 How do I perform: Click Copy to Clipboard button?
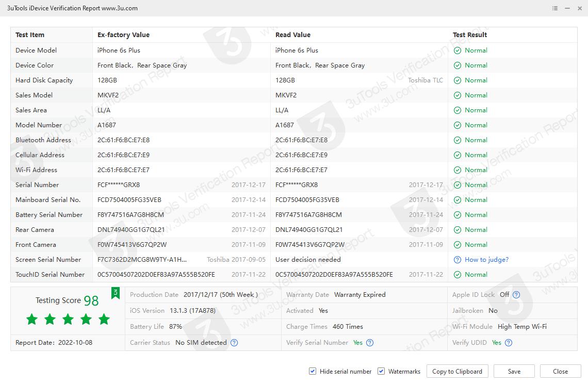coord(457,372)
